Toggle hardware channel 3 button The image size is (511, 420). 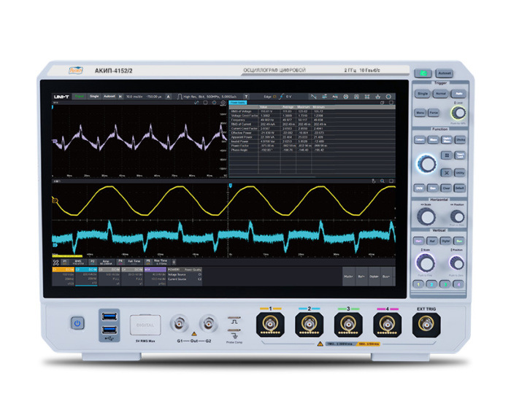tap(445, 284)
